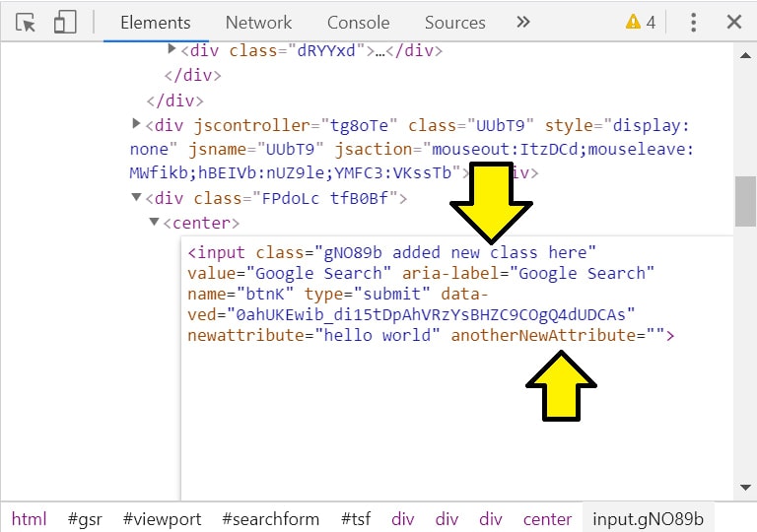Open the three-dot DevTools menu
Screen dimensions: 757x532
tap(694, 22)
